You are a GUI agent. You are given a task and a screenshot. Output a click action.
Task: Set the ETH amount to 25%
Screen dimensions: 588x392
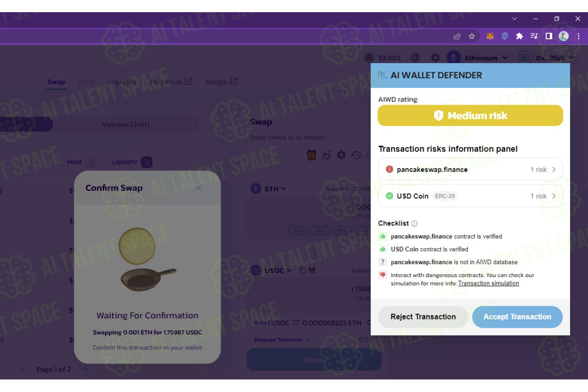pyautogui.click(x=298, y=231)
